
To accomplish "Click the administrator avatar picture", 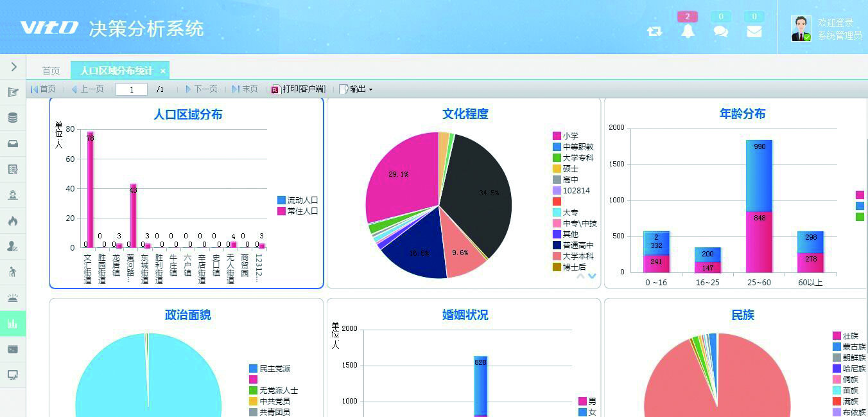I will 801,29.
